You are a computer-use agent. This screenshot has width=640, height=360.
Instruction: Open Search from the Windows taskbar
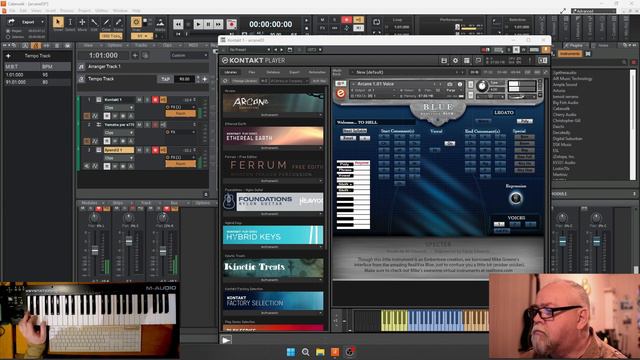point(305,352)
